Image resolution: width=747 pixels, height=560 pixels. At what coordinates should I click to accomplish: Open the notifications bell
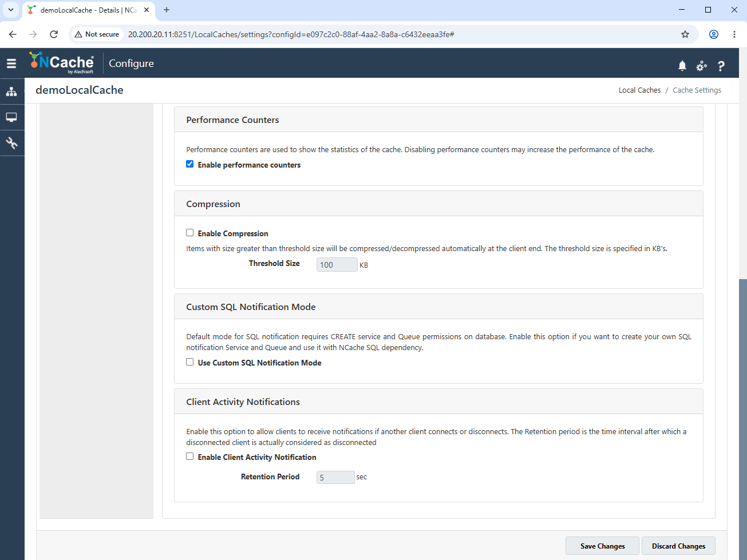click(x=682, y=66)
